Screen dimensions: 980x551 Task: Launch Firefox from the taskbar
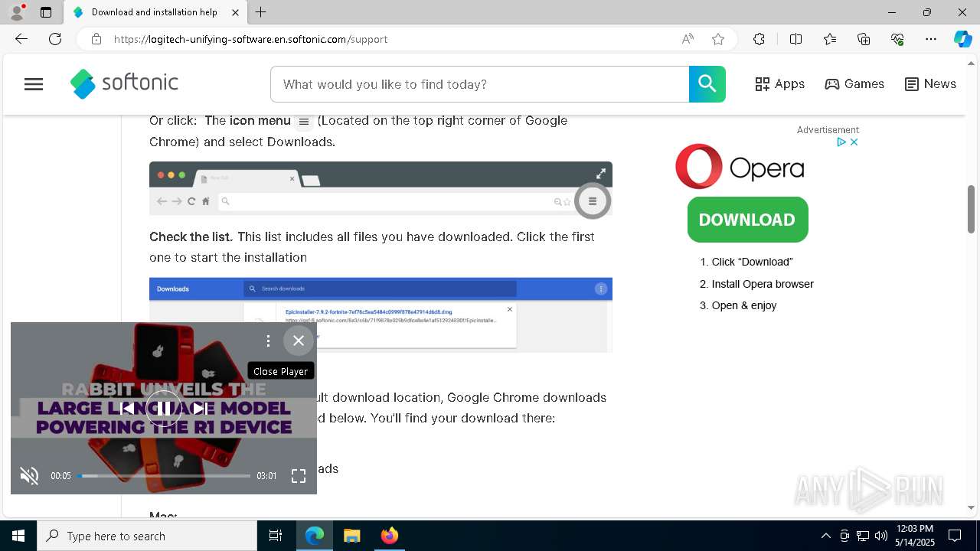point(389,536)
